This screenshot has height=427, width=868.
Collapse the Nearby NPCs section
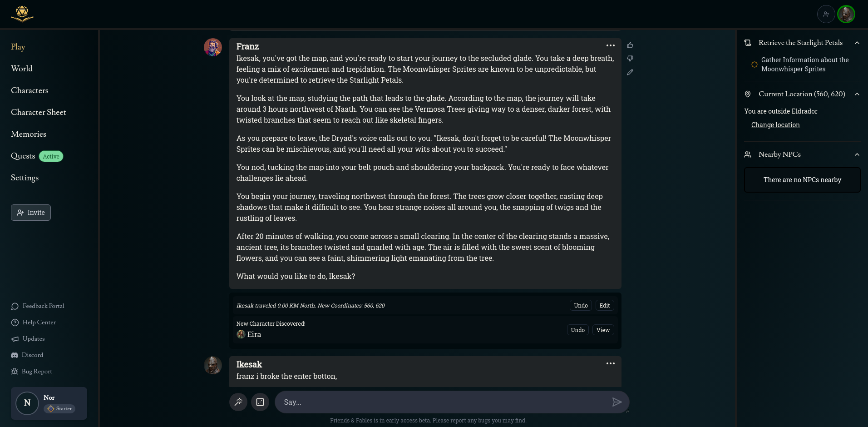coord(857,154)
